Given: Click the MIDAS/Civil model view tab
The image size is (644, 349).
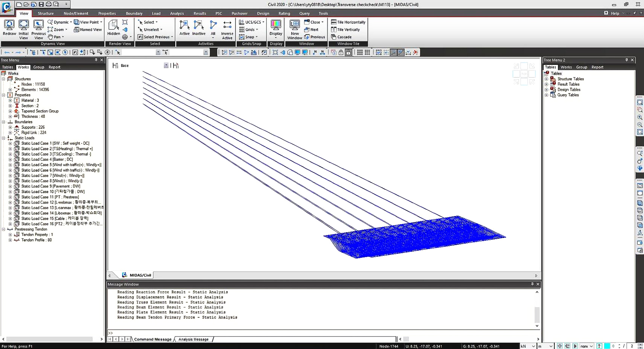Looking at the screenshot, I should 137,275.
